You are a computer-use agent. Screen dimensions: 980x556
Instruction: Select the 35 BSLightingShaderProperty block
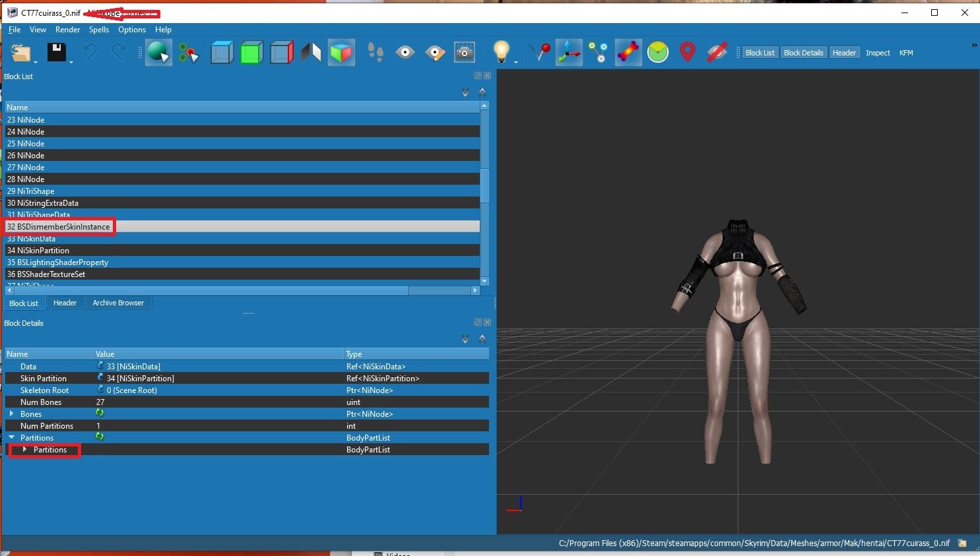pos(242,263)
